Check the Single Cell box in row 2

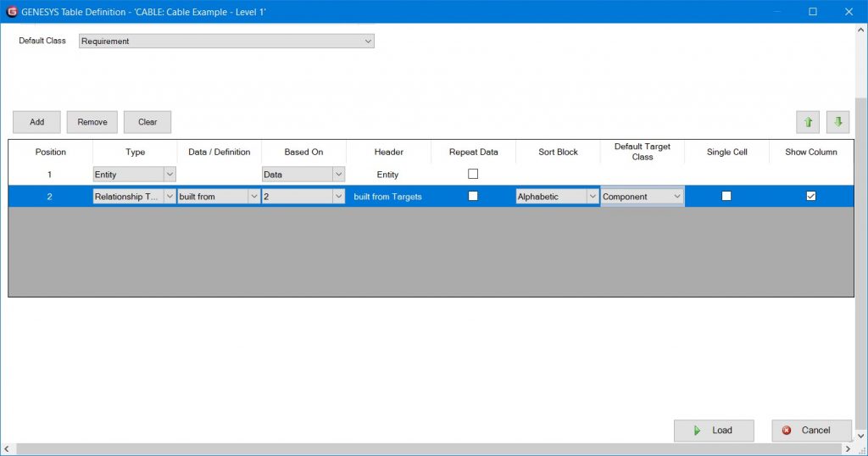pyautogui.click(x=726, y=196)
